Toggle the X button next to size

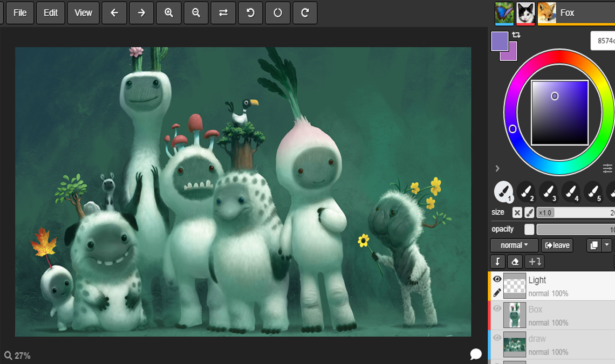[517, 212]
